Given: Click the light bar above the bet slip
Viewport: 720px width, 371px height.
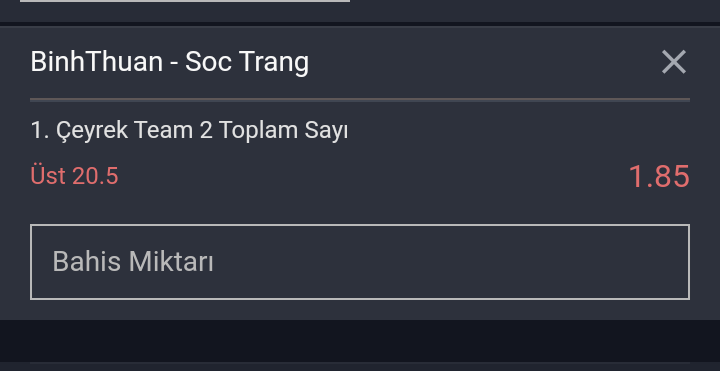Looking at the screenshot, I should pyautogui.click(x=185, y=1).
